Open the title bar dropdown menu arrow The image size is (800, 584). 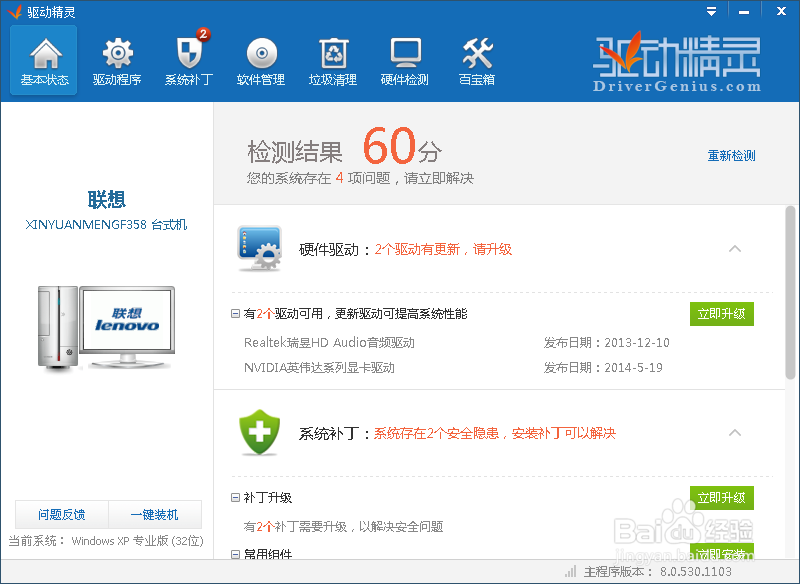[711, 11]
